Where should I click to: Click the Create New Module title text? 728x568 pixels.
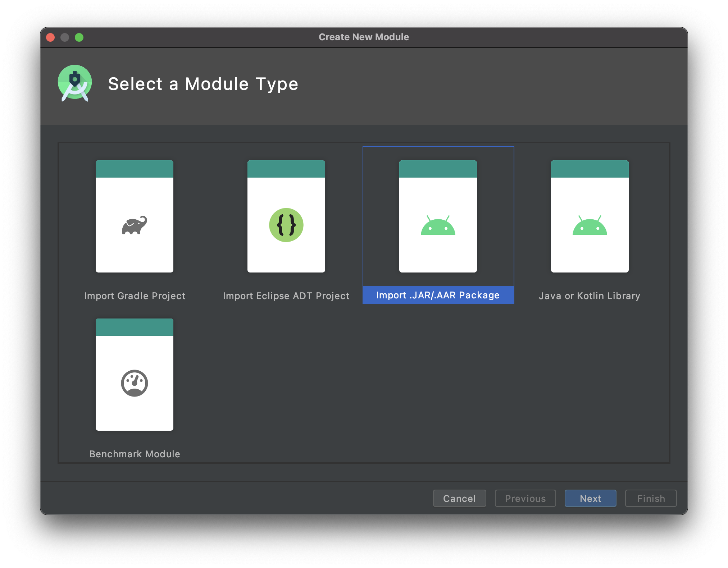tap(364, 37)
